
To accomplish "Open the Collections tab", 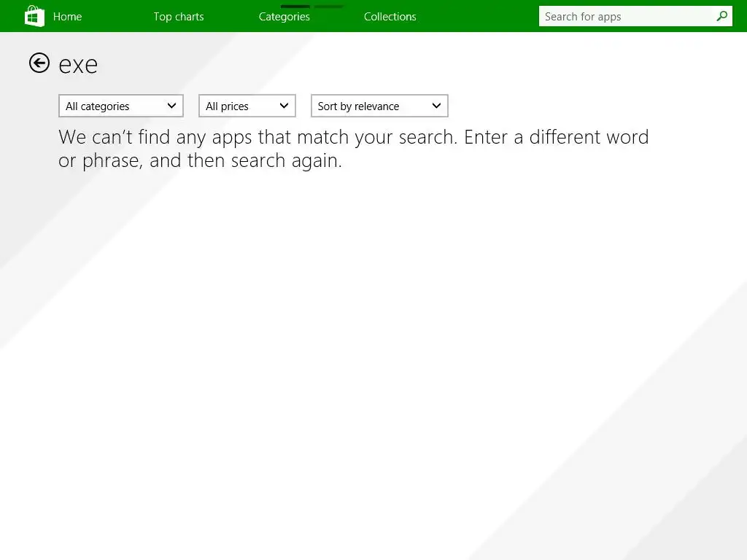I will pyautogui.click(x=390, y=17).
